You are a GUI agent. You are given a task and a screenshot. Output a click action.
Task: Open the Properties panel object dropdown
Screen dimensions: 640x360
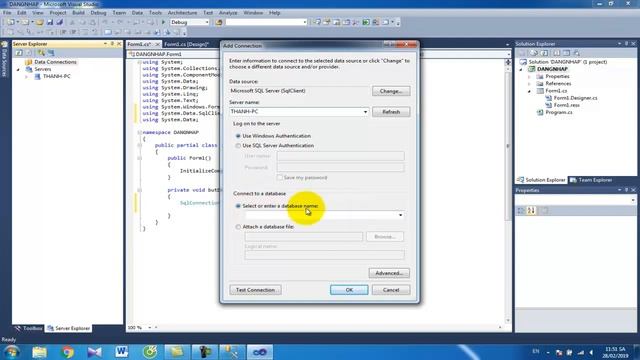(x=633, y=200)
